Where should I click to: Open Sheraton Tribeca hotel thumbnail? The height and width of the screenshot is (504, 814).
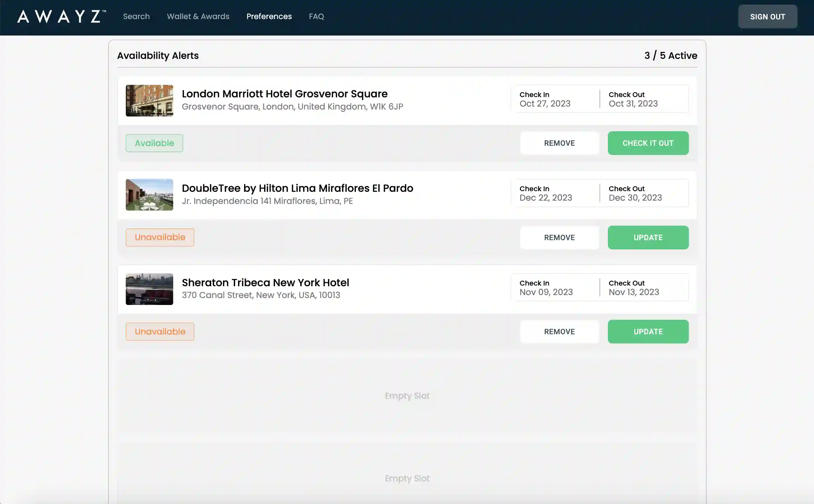(149, 289)
